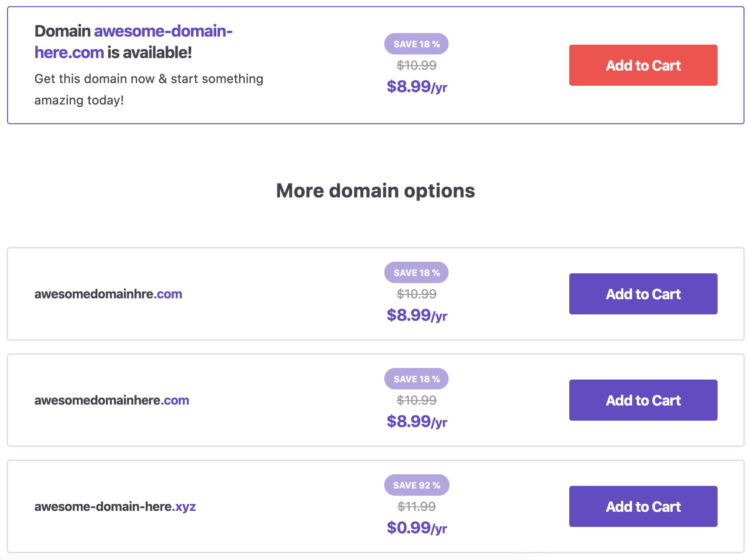This screenshot has height=560, width=748.
Task: Add awesomedomainhere.com to cart
Action: (x=643, y=400)
